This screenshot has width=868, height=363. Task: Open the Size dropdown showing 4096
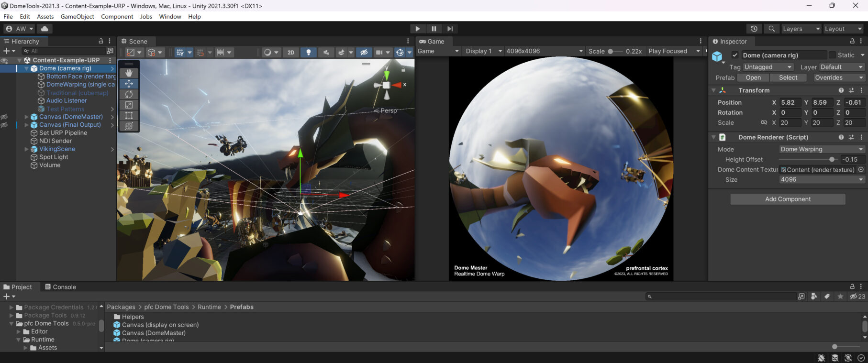[x=821, y=179]
